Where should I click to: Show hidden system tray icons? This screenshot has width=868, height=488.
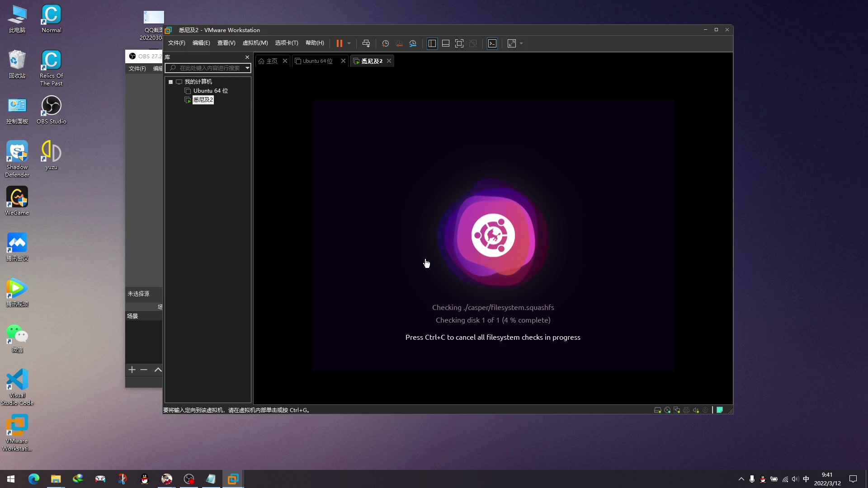coord(741,479)
